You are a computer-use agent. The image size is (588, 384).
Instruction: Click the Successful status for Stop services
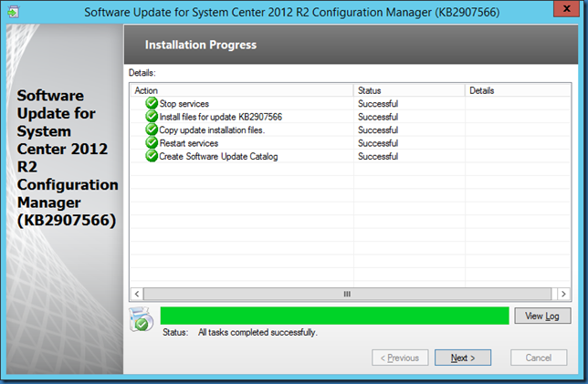pyautogui.click(x=378, y=103)
